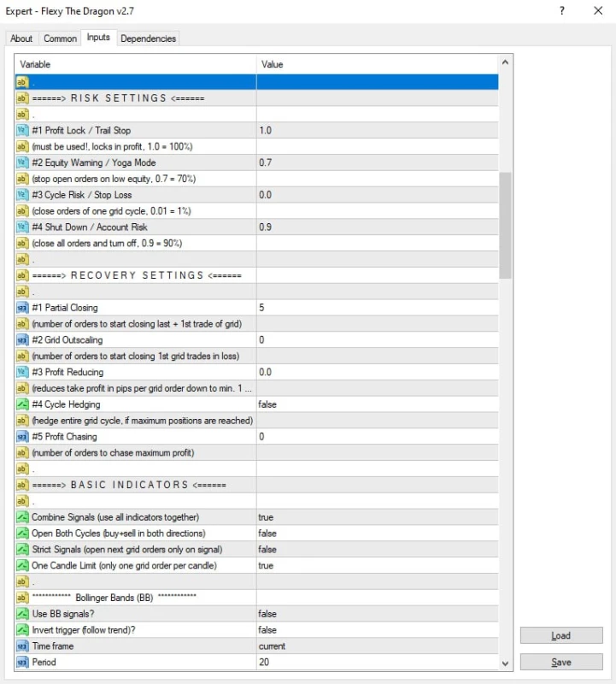Click the vertical scrollbar thumb in inputs list
This screenshot has width=616, height=684.
505,225
